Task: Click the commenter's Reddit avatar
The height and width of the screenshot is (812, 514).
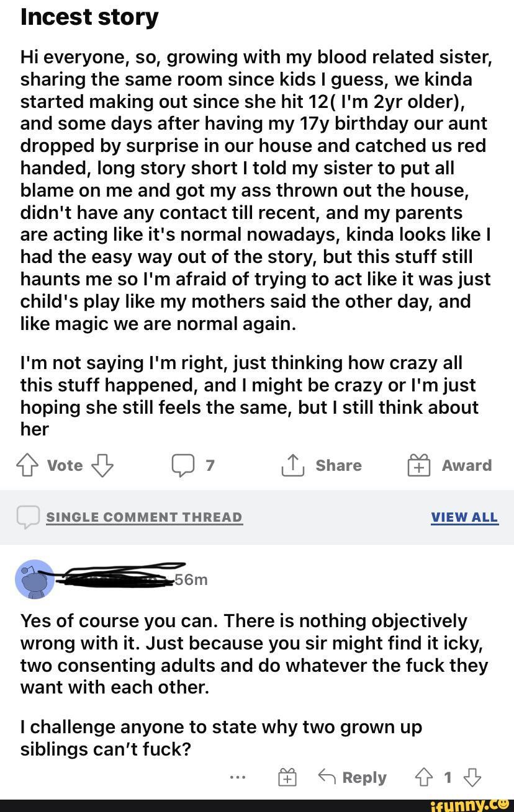Action: pyautogui.click(x=35, y=579)
